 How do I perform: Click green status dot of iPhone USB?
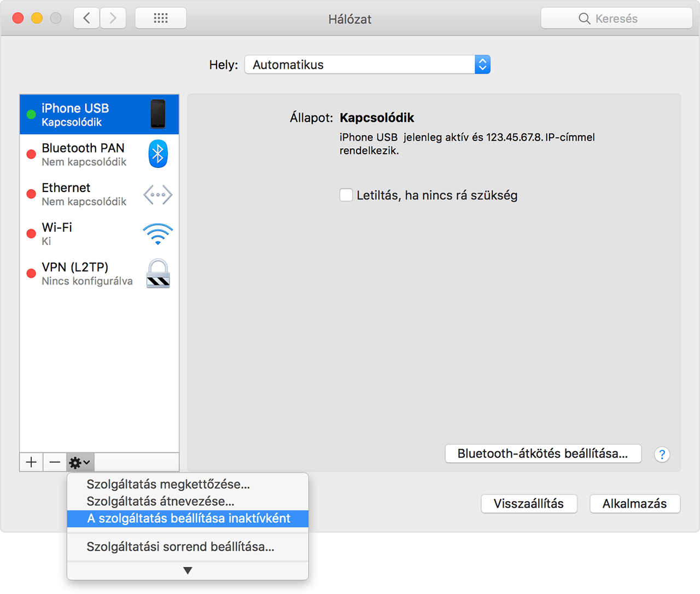click(31, 114)
